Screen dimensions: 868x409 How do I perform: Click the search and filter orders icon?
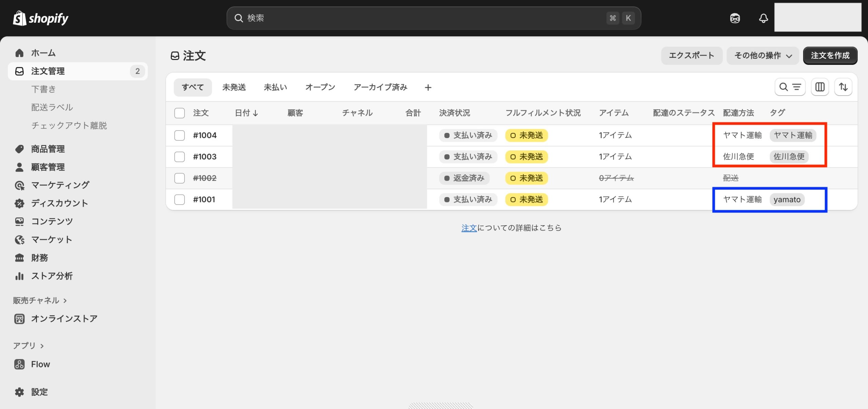pos(790,87)
